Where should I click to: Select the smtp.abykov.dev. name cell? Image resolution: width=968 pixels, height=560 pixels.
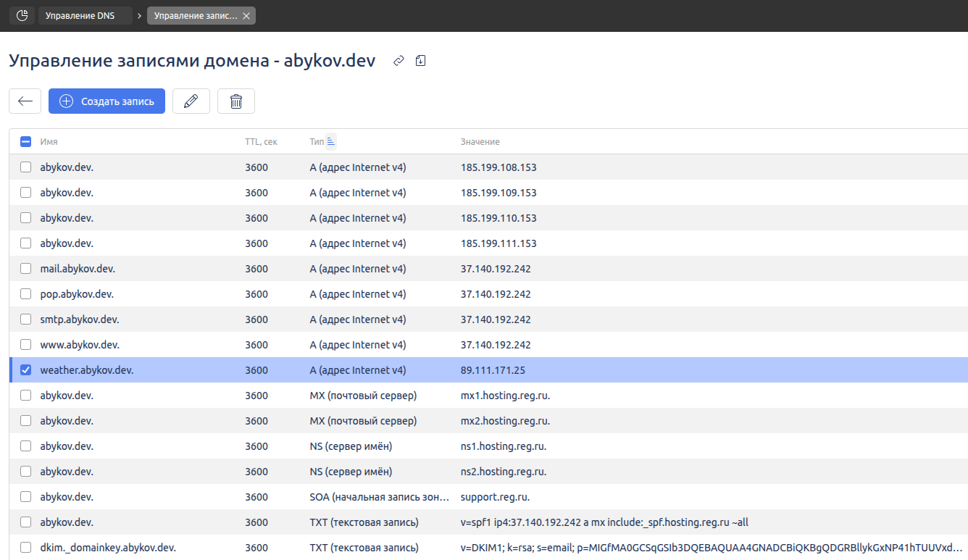tap(80, 319)
